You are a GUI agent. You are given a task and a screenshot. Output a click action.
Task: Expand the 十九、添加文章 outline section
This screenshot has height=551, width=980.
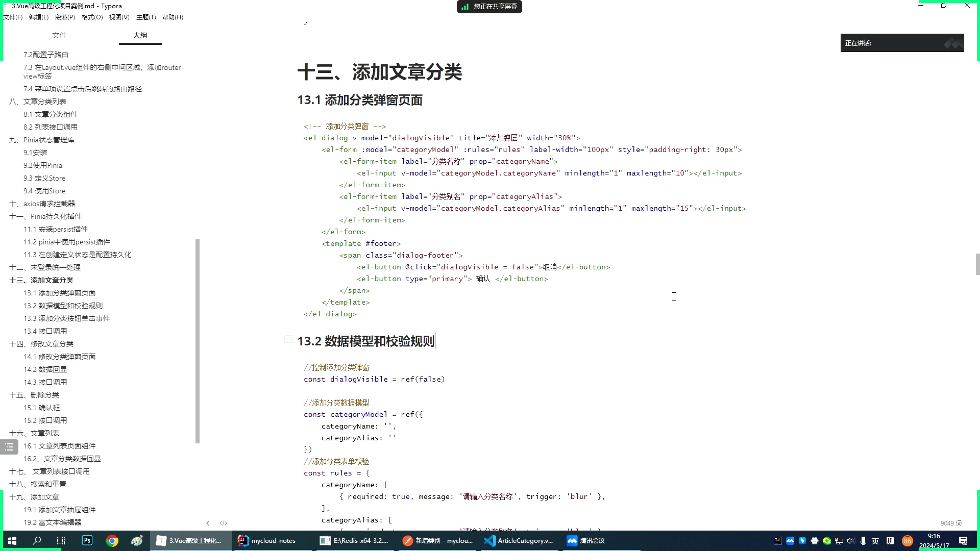tap(35, 496)
